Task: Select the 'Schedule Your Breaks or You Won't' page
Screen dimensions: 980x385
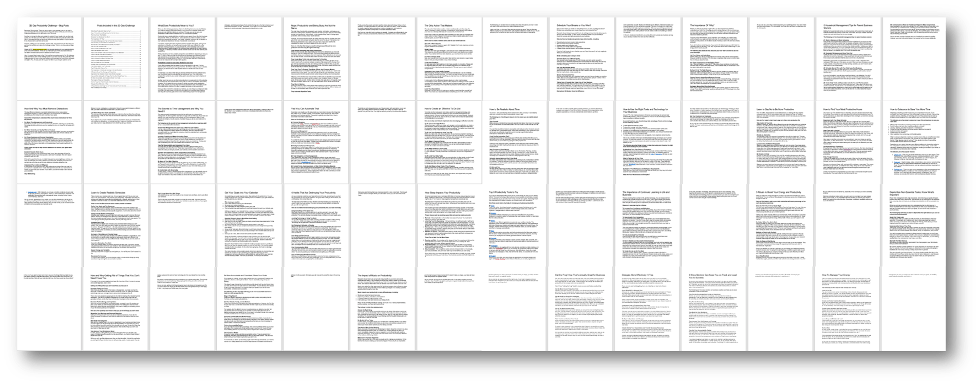Action: [581, 59]
